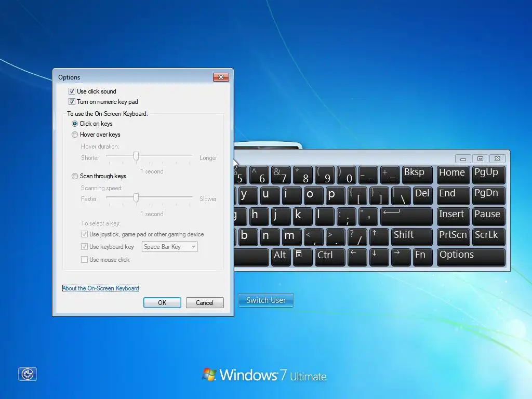
Task: Tap the question mark slash key
Action: pos(357,237)
